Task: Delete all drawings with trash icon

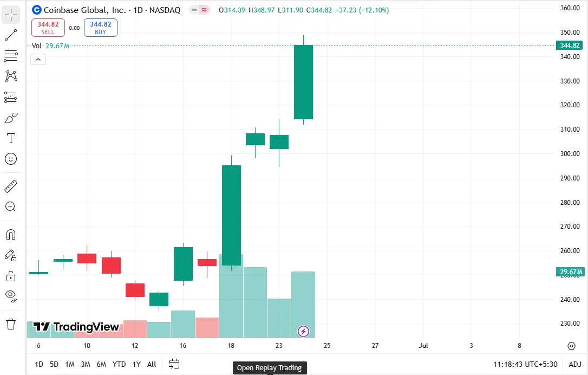Action: (x=11, y=324)
